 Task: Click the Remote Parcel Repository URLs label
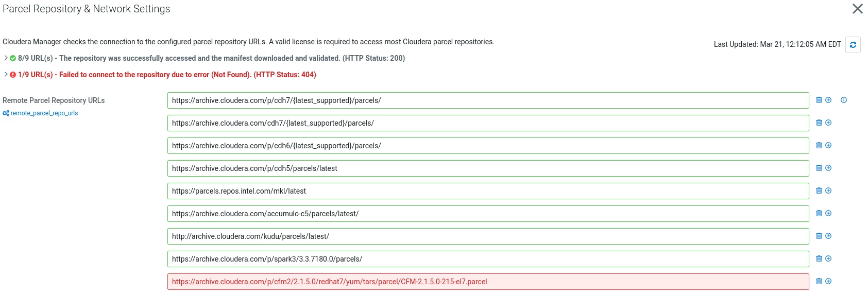[x=54, y=100]
